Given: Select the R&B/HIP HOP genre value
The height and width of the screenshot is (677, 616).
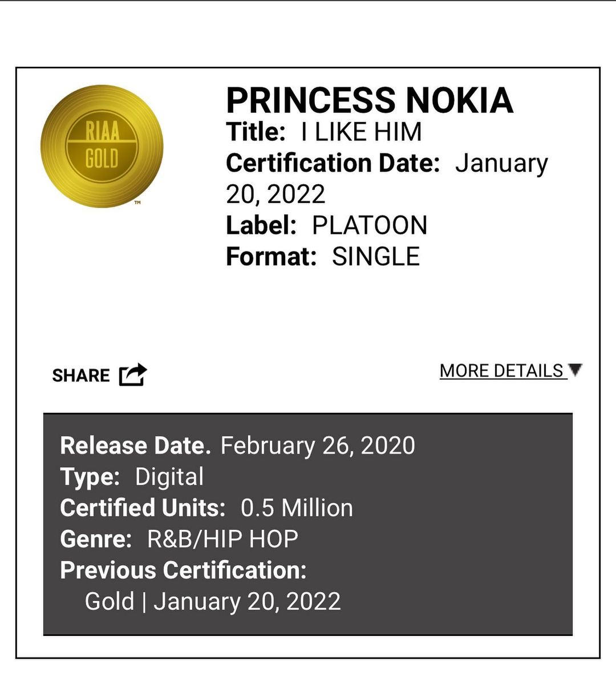Looking at the screenshot, I should point(222,539).
